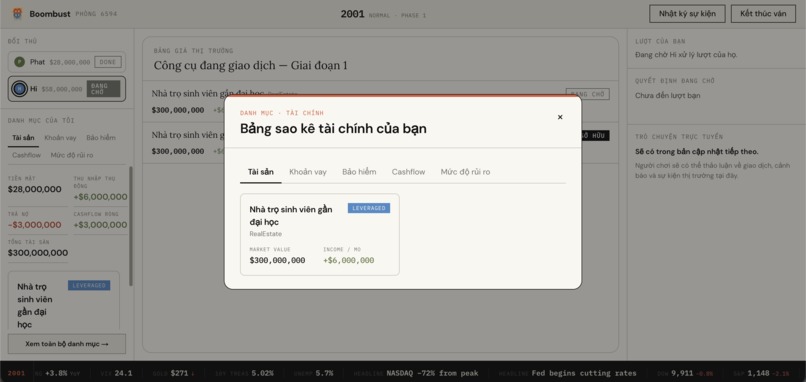Click the ĐANG CHỜ badge next to Hi

point(103,89)
